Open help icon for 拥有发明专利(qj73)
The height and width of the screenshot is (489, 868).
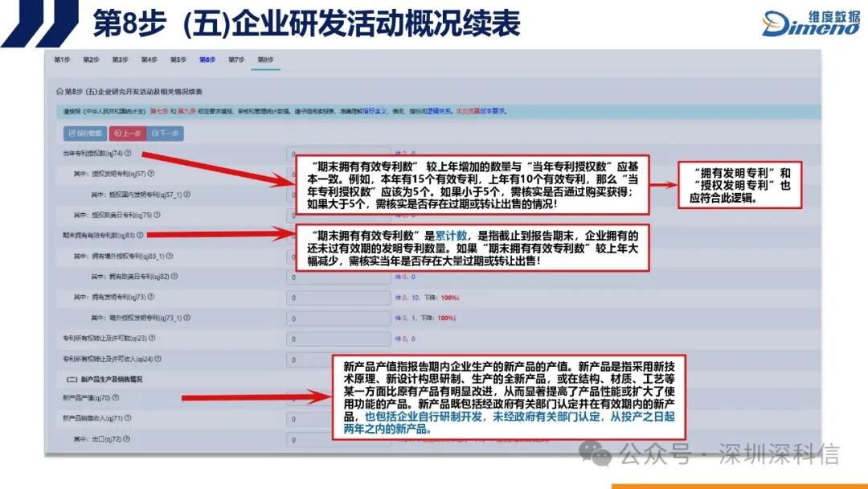pyautogui.click(x=150, y=298)
